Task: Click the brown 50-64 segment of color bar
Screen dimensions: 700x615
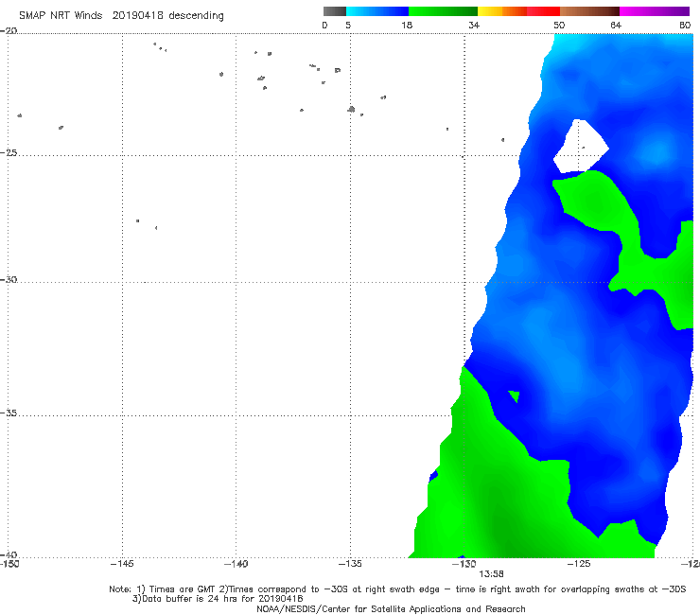Action: pyautogui.click(x=589, y=11)
